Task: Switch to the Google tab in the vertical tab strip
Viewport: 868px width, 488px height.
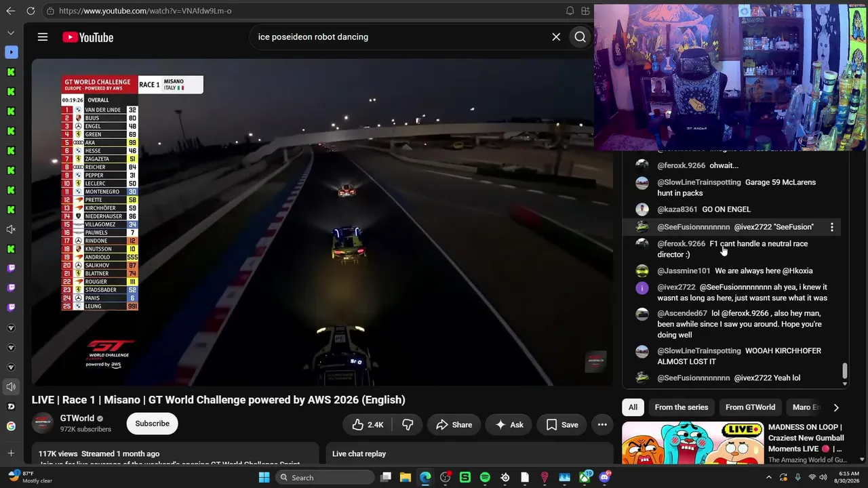Action: pos(11,426)
